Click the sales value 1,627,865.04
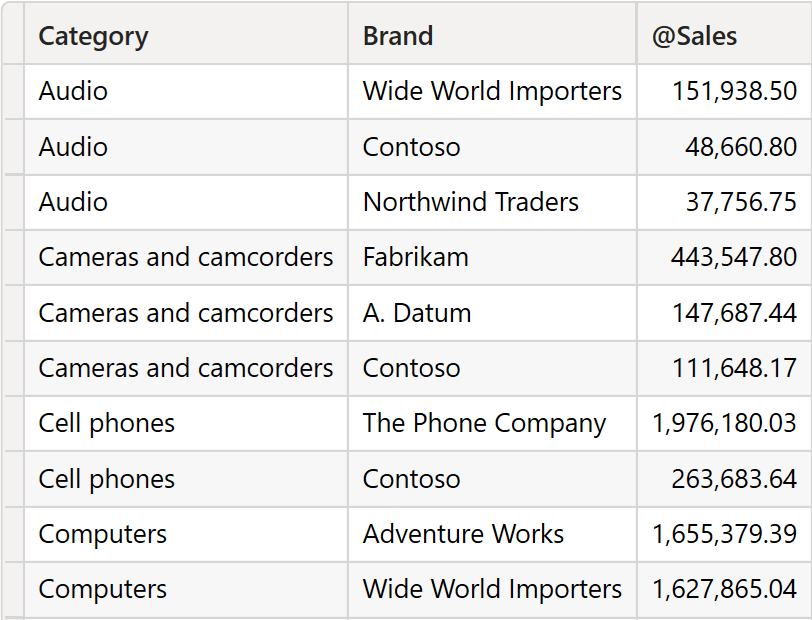This screenshot has height=620, width=812. tap(725, 589)
